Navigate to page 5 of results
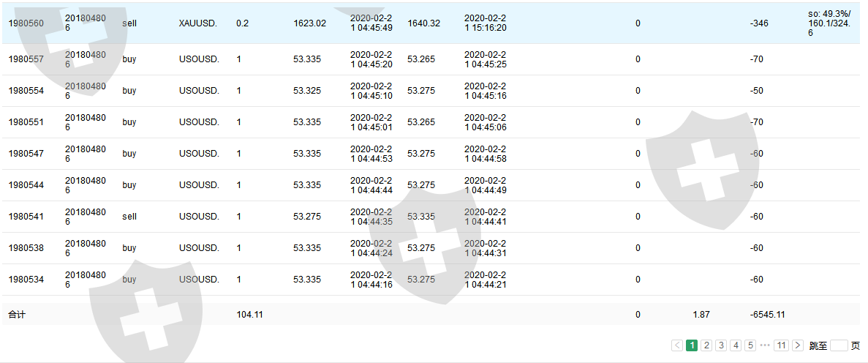This screenshot has width=868, height=363. tap(750, 345)
